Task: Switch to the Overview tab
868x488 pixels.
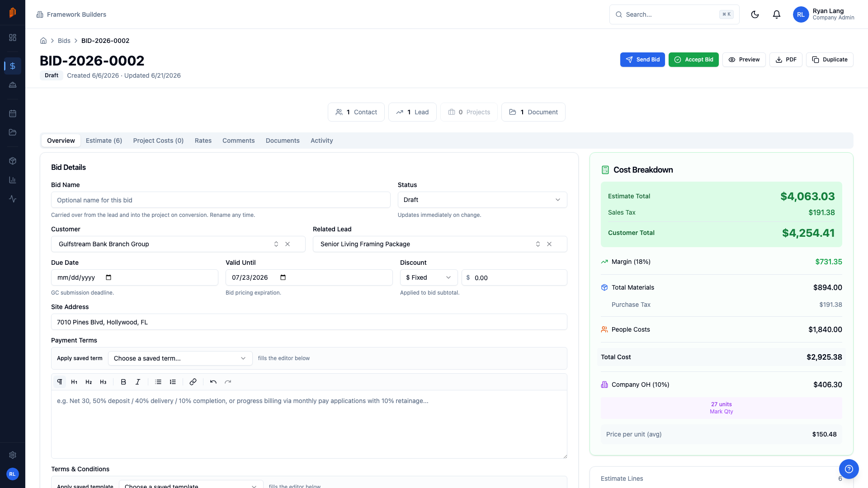Action: (61, 141)
